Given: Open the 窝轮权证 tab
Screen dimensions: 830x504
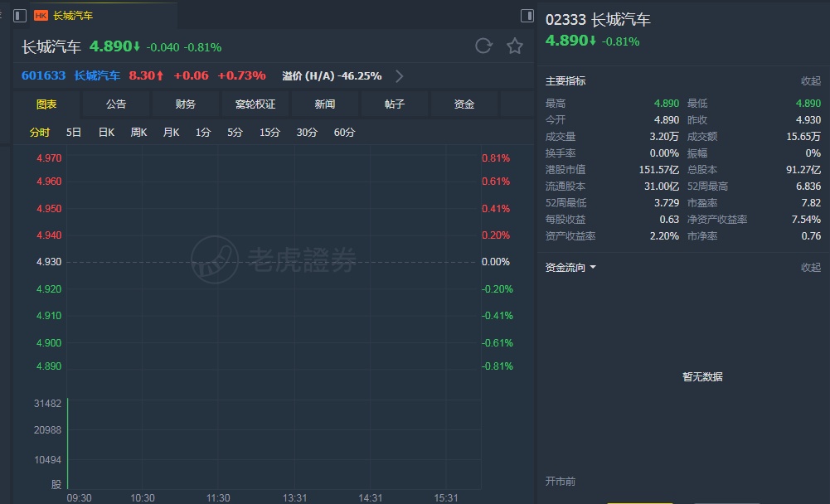Looking at the screenshot, I should tap(255, 104).
